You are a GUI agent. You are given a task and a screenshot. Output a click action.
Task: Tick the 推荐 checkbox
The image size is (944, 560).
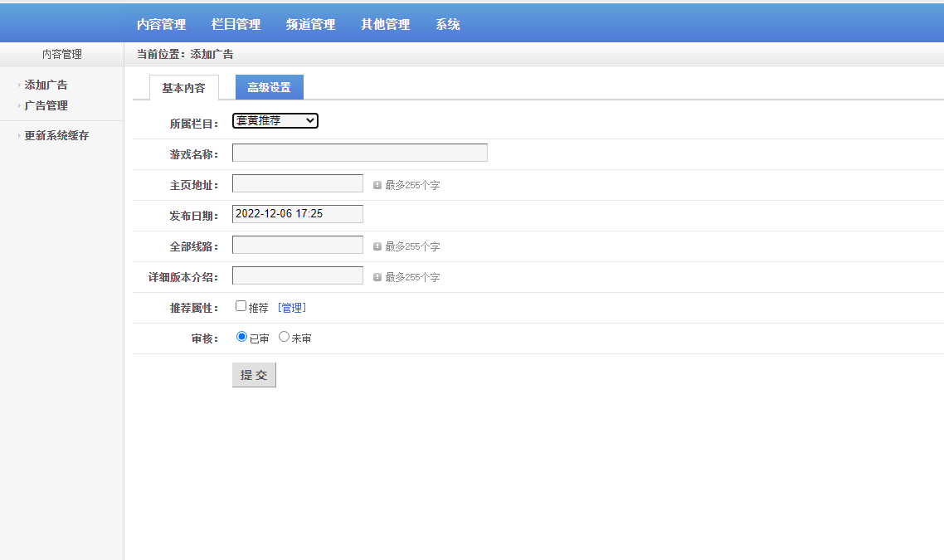coord(241,306)
